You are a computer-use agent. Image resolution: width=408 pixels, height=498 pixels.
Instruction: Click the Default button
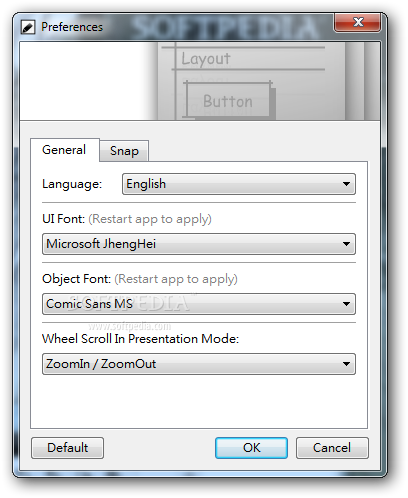pyautogui.click(x=67, y=448)
